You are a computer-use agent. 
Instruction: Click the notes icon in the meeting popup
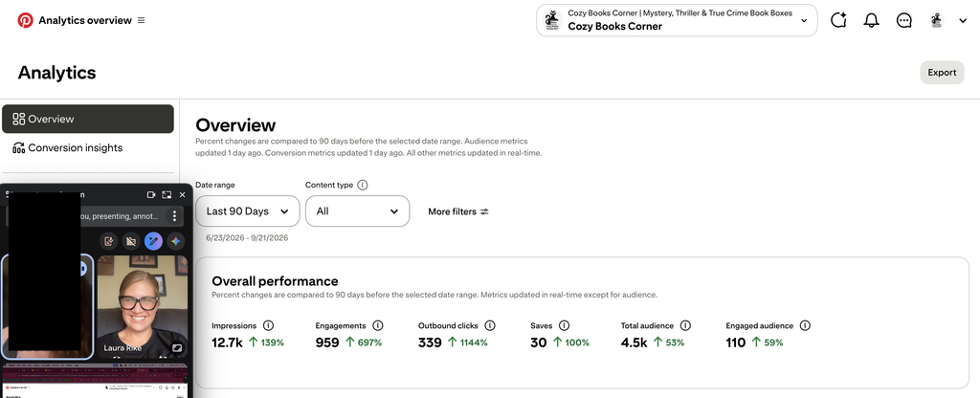108,241
